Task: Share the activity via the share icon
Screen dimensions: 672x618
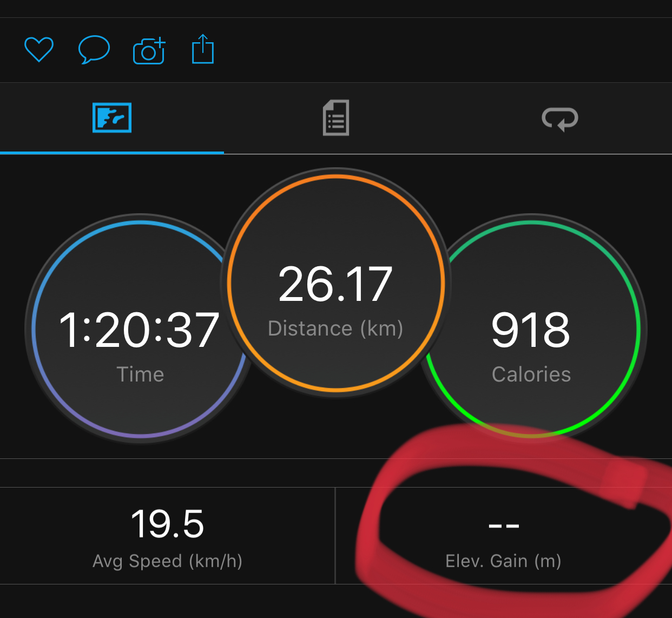Action: pyautogui.click(x=203, y=49)
